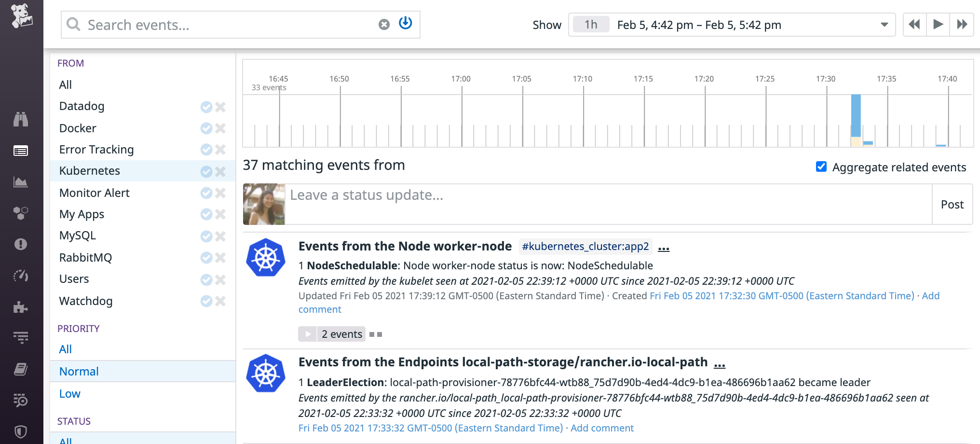Open Dashboards with the graph sidebar icon

[x=21, y=182]
